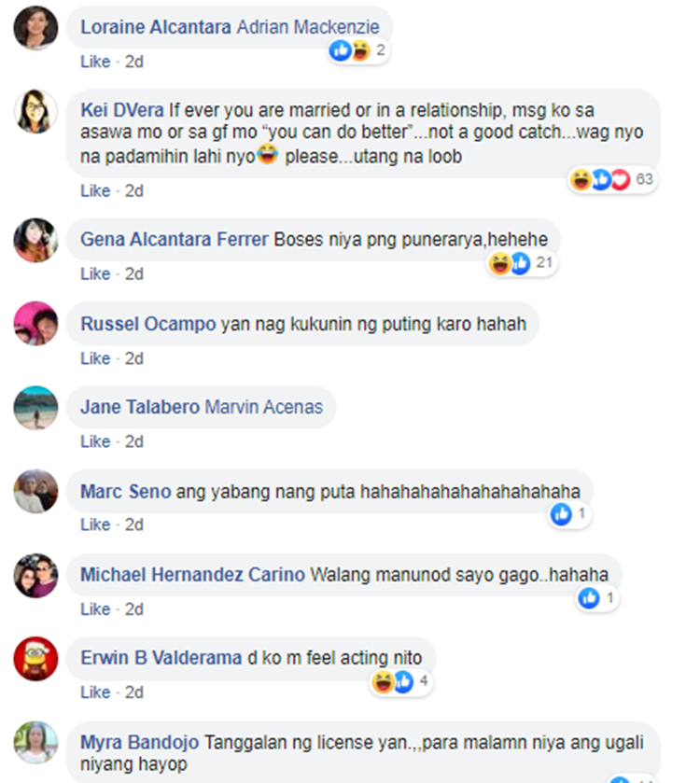This screenshot has width=700, height=783.
Task: Open reactions on Kei DVera's comment
Action: point(612,179)
